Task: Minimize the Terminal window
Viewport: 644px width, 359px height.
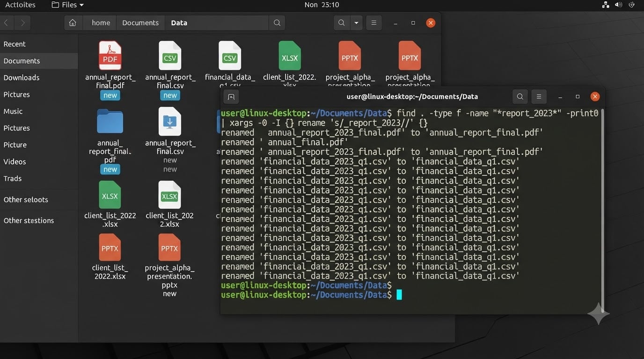Action: point(560,97)
